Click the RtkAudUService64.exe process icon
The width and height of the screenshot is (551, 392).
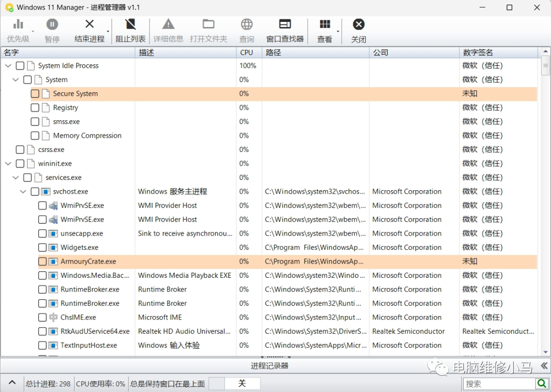53,331
